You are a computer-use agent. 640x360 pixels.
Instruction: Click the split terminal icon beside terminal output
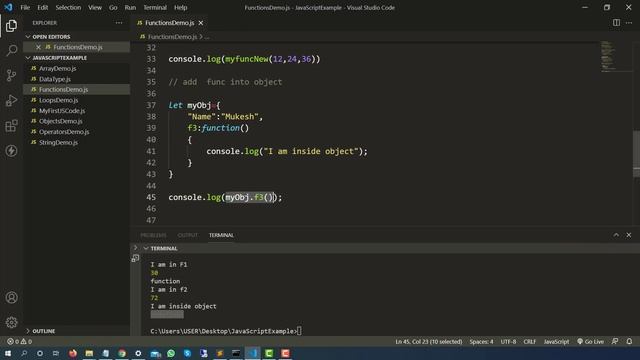[135, 258]
